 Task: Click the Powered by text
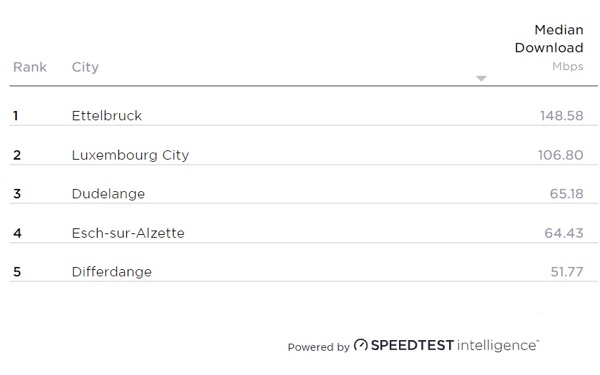point(318,347)
